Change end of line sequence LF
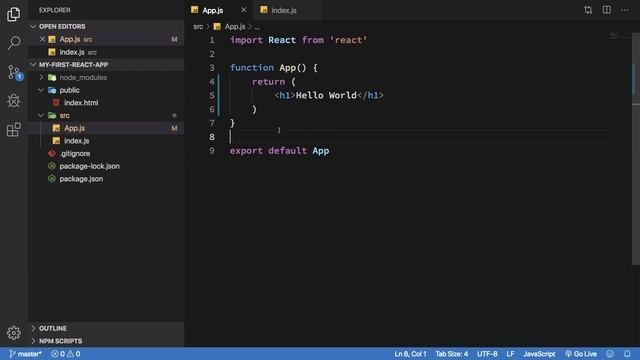This screenshot has width=640, height=360. point(510,353)
